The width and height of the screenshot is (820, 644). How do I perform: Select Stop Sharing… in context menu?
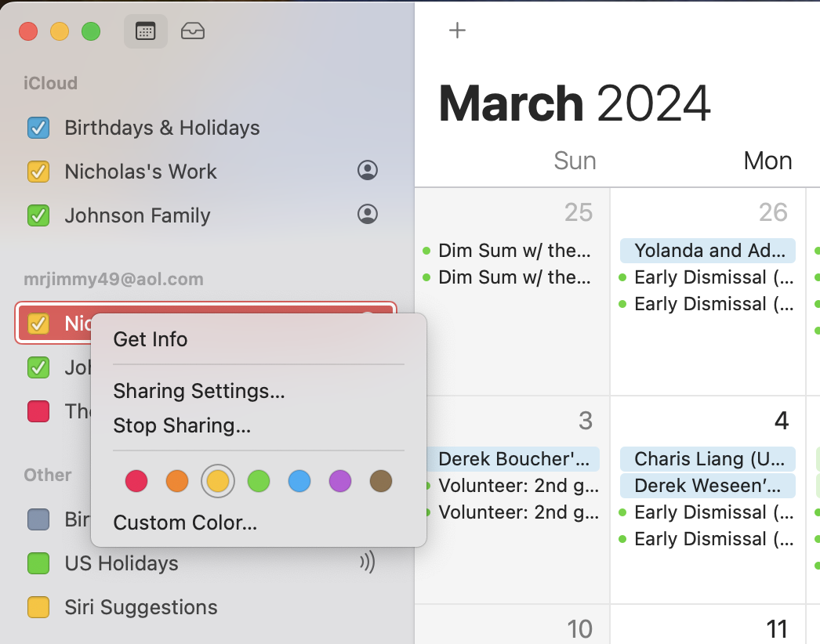coord(182,425)
